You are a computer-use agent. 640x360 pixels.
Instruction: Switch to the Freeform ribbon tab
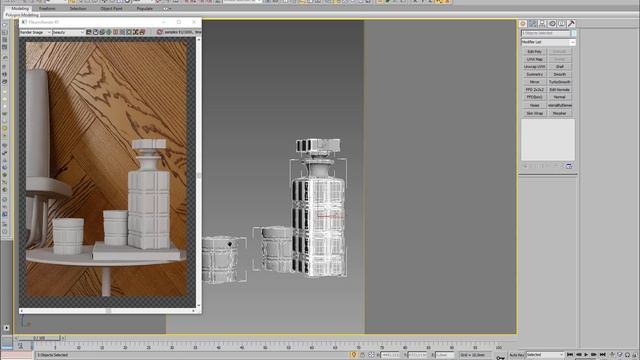click(x=47, y=8)
